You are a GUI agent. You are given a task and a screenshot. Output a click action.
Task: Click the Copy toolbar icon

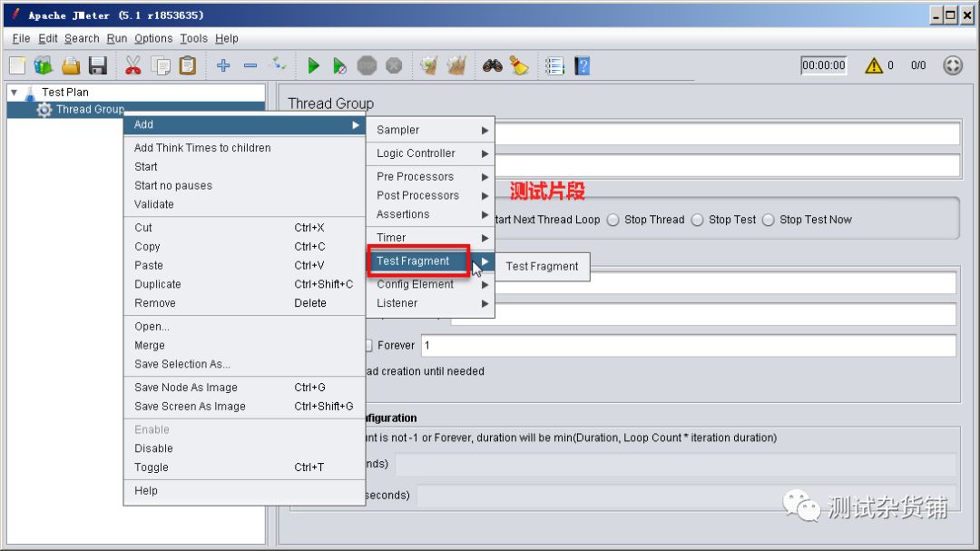coord(161,65)
